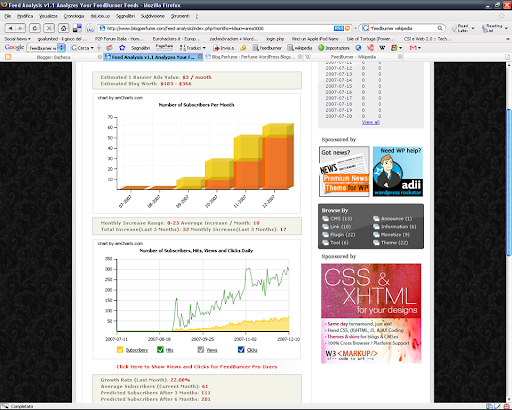
Task: Click the Premium News Theme ad banner
Action: tap(344, 171)
